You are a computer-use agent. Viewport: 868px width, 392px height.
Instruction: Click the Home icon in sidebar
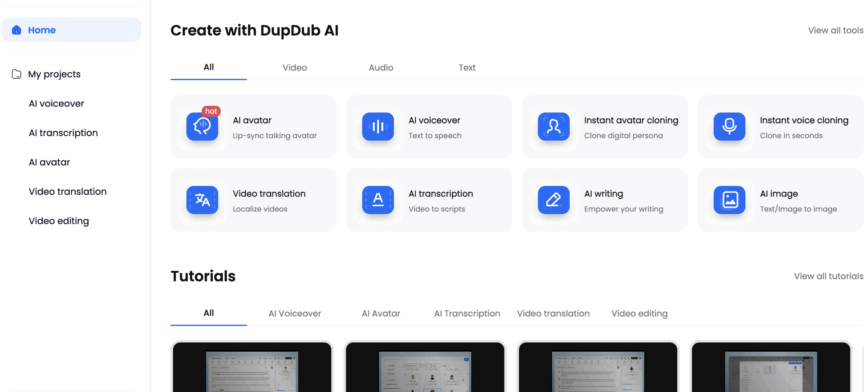16,30
